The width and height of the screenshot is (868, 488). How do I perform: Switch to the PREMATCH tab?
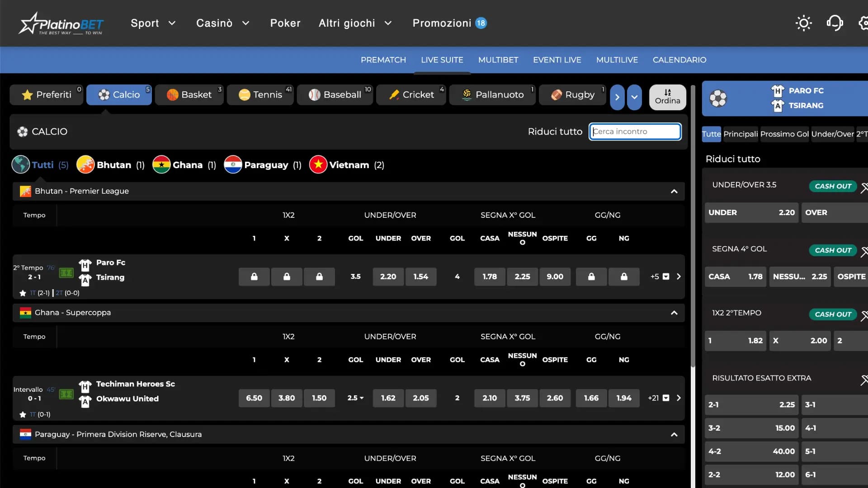pos(383,60)
